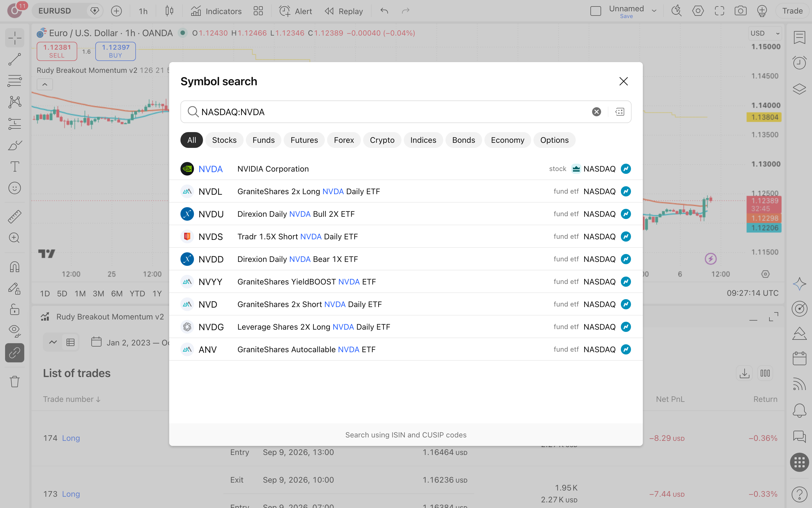Switch strategy tester to table view
This screenshot has width=812, height=508.
[70, 342]
